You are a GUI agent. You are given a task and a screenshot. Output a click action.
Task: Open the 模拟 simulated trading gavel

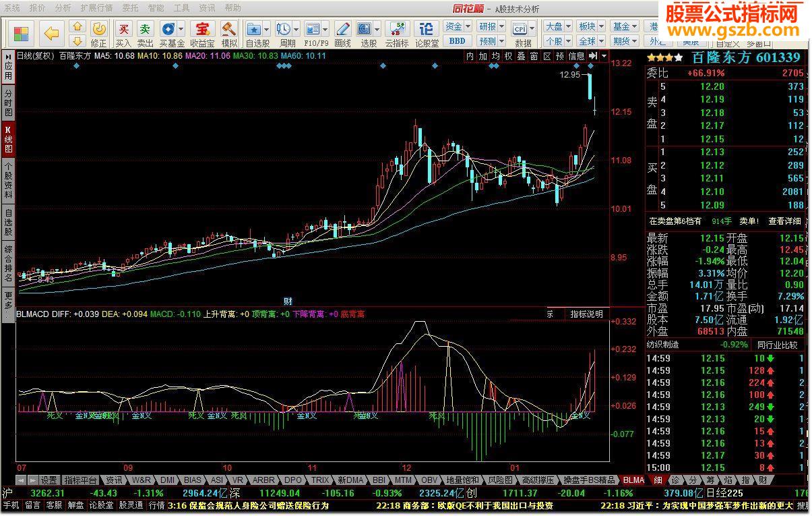pos(229,34)
